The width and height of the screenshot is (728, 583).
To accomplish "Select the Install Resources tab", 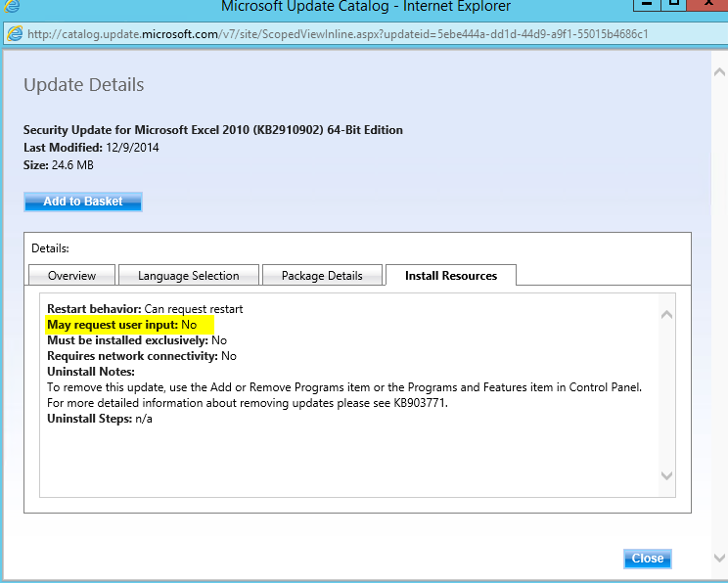I will tap(451, 275).
